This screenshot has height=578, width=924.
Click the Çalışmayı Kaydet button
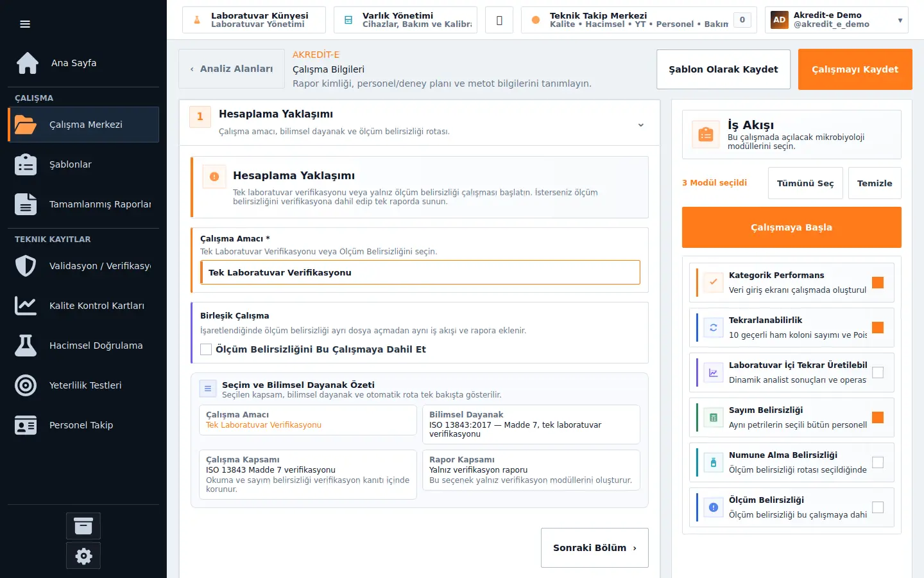point(855,69)
